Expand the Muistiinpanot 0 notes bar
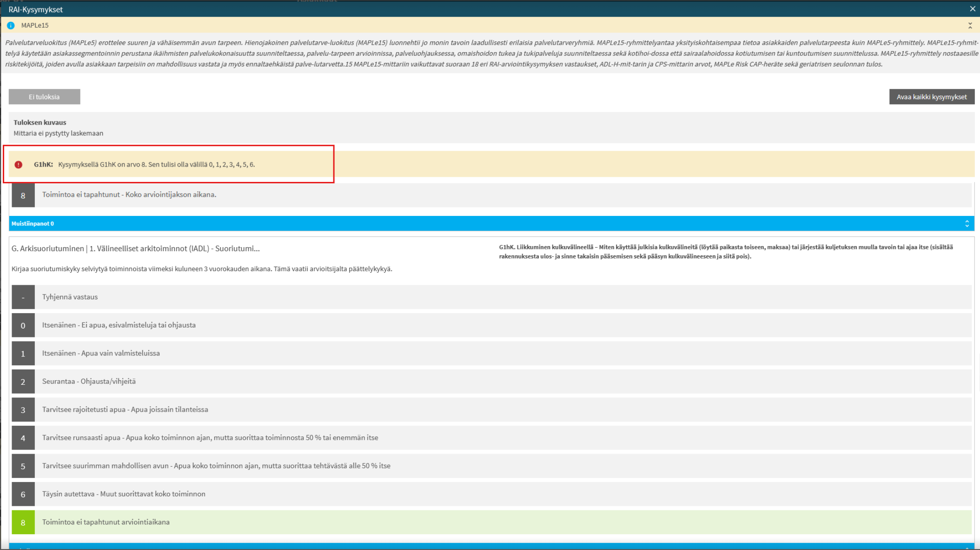Viewport: 980px width, 550px height. click(x=967, y=224)
